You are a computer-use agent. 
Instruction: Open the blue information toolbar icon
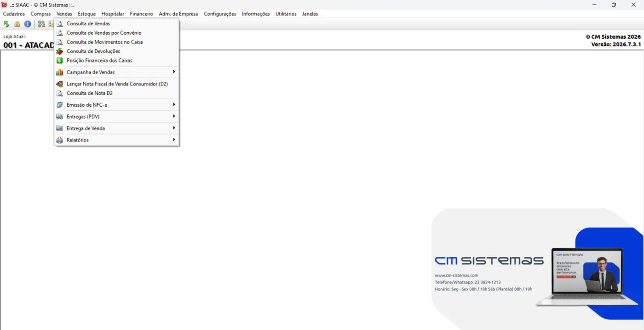28,24
